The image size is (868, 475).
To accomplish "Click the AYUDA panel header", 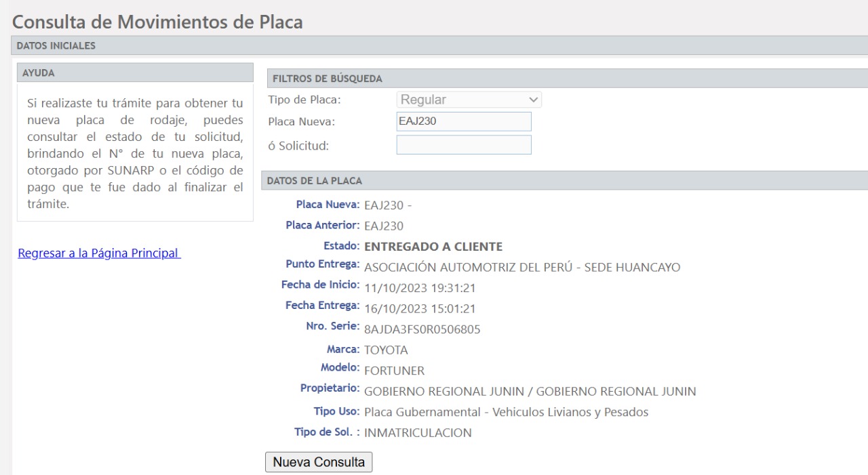I will pos(39,73).
